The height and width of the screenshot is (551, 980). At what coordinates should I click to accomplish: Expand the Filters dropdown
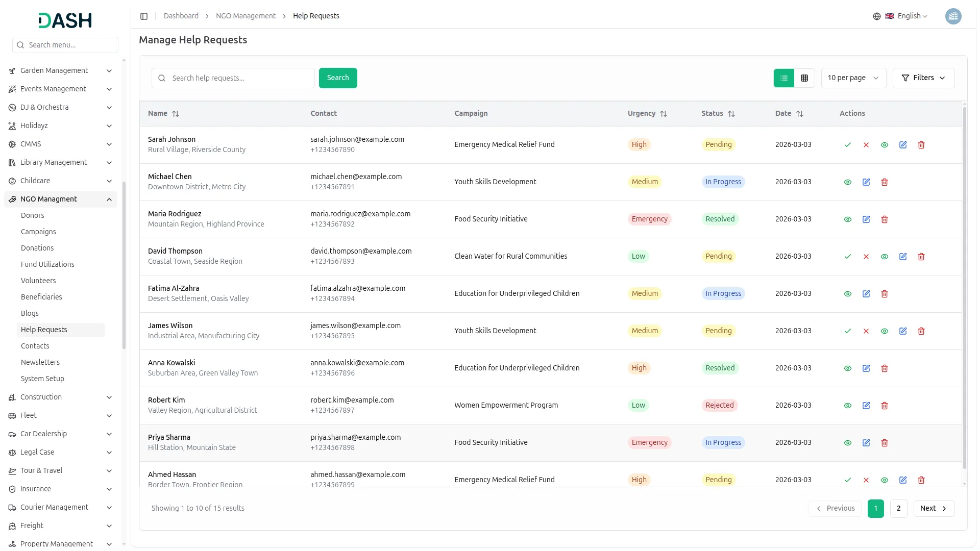(x=923, y=78)
